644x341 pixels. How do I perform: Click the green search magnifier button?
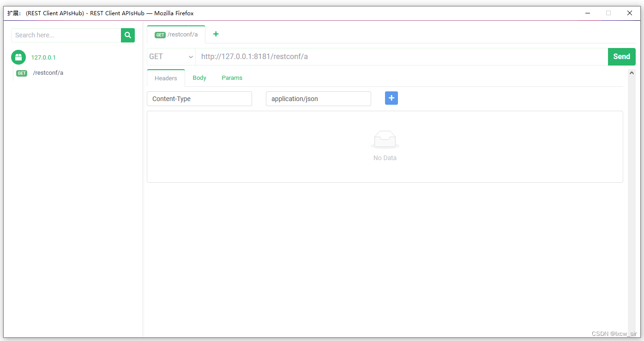(128, 35)
